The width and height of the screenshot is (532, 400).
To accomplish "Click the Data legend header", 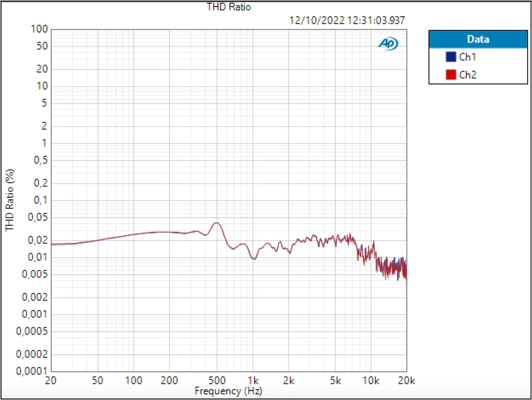I will (x=477, y=39).
